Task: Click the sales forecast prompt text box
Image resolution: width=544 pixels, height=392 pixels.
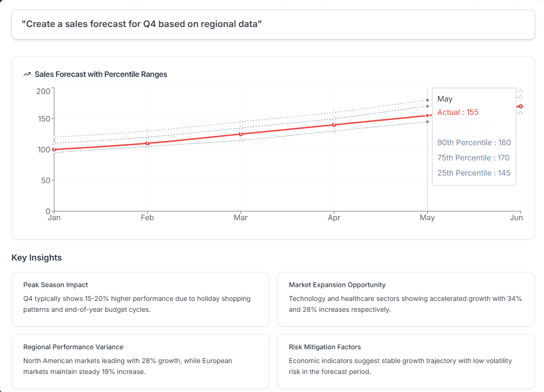Action: [x=273, y=24]
